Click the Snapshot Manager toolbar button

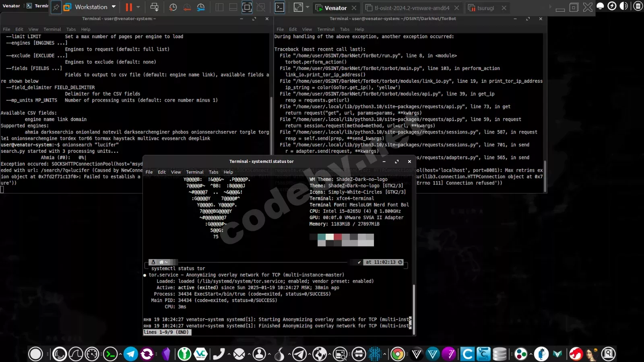click(x=200, y=7)
